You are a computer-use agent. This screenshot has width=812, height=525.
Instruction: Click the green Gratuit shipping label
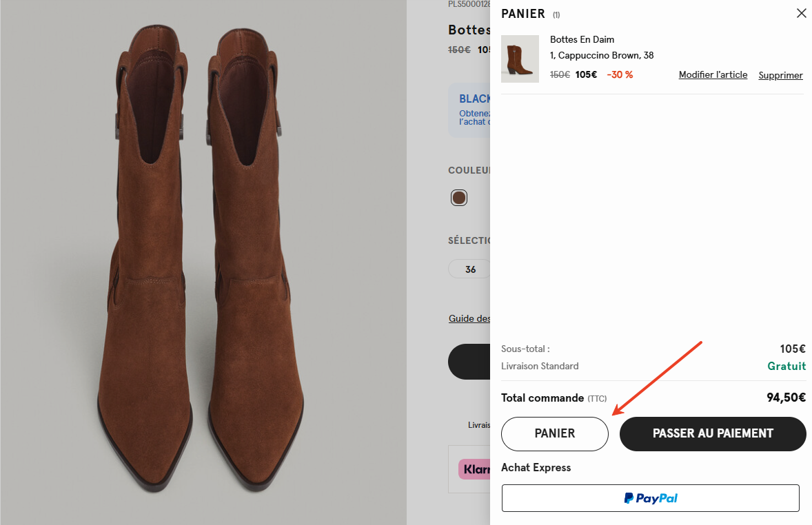coord(786,366)
